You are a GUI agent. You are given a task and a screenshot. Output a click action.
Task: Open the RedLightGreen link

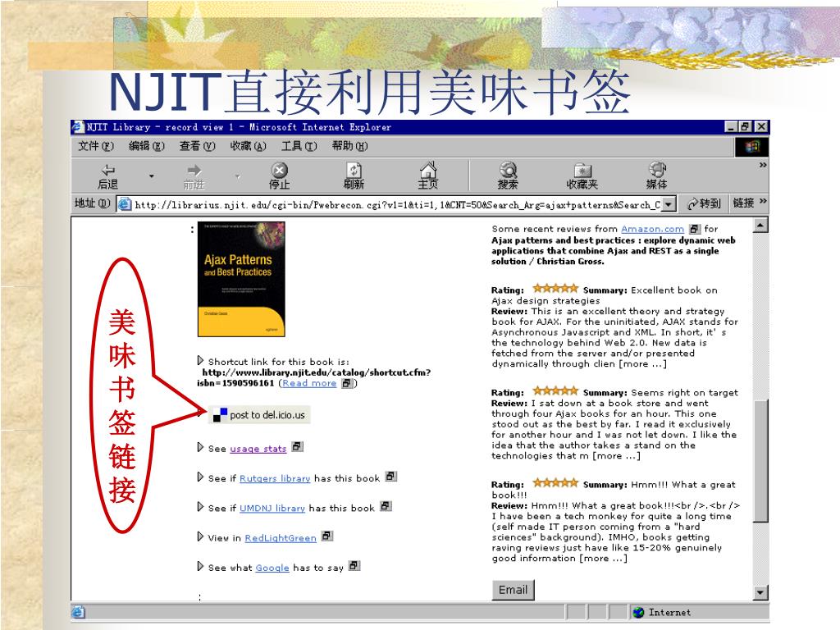(x=281, y=538)
